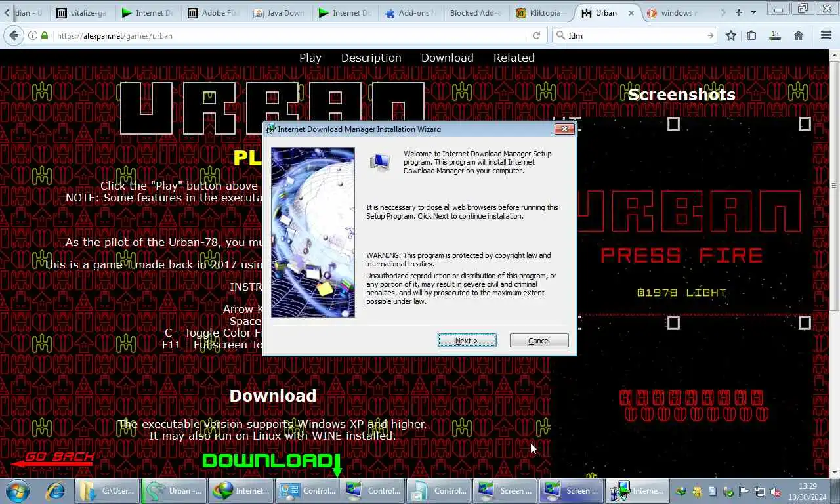Switch to the Kliktopia tab

(540, 12)
